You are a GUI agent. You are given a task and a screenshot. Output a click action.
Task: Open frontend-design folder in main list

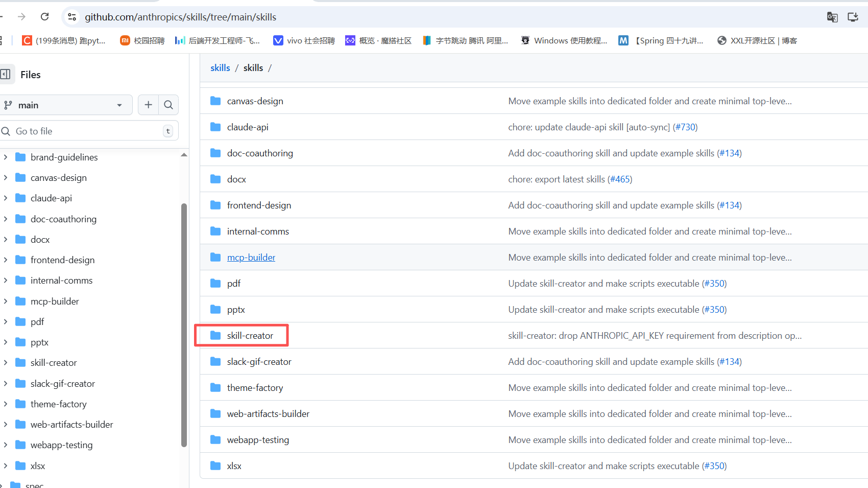point(259,205)
